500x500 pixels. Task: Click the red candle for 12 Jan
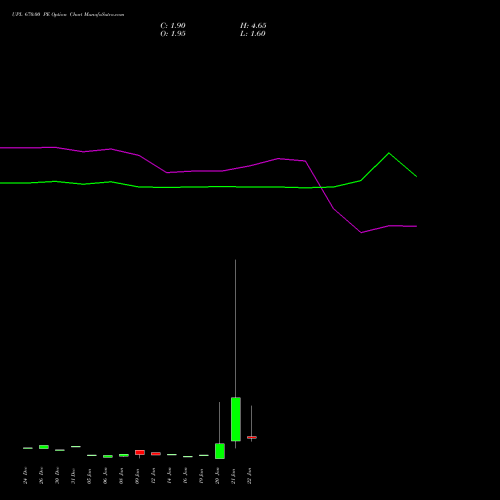156,454
